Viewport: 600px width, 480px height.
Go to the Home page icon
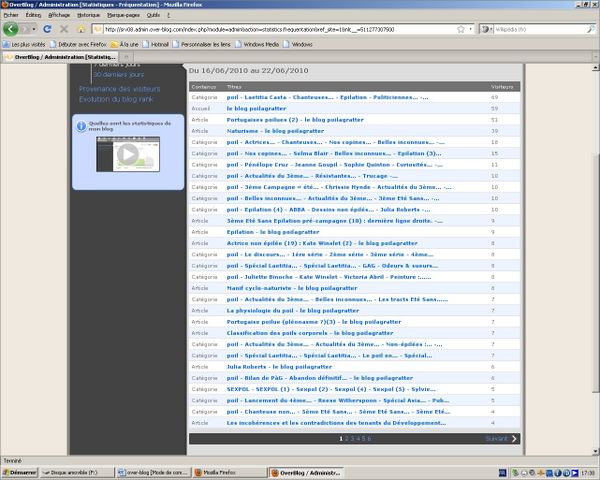[x=81, y=29]
